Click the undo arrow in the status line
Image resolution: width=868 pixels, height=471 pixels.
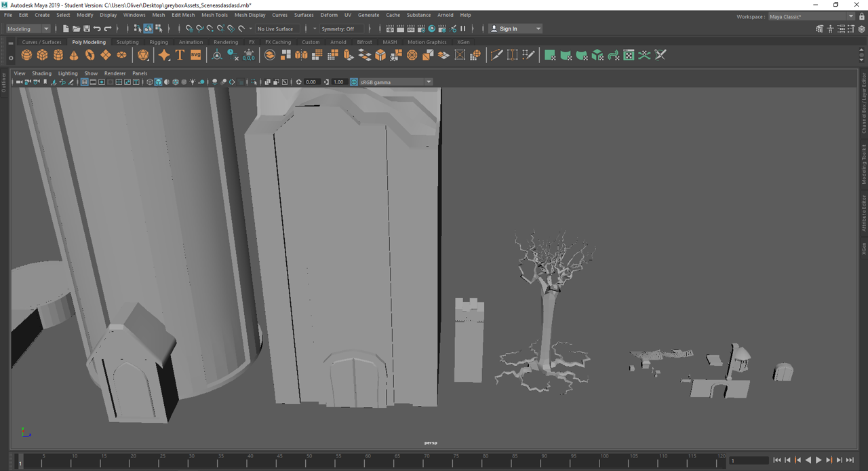click(x=97, y=29)
